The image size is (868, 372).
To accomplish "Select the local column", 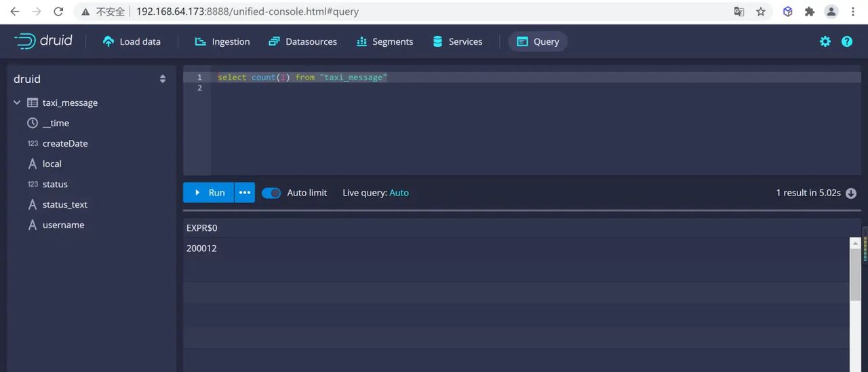I will coord(52,164).
